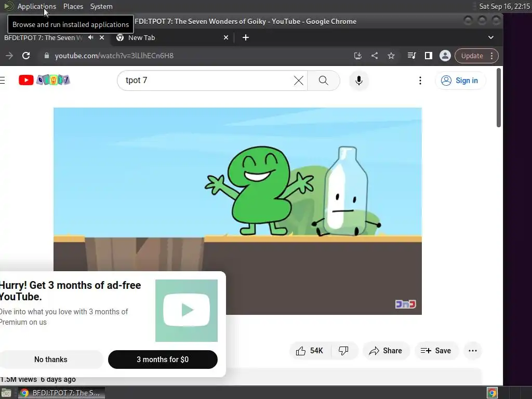Viewport: 532px width, 399px height.
Task: Open the Chrome three-dot menu
Action: (x=491, y=56)
